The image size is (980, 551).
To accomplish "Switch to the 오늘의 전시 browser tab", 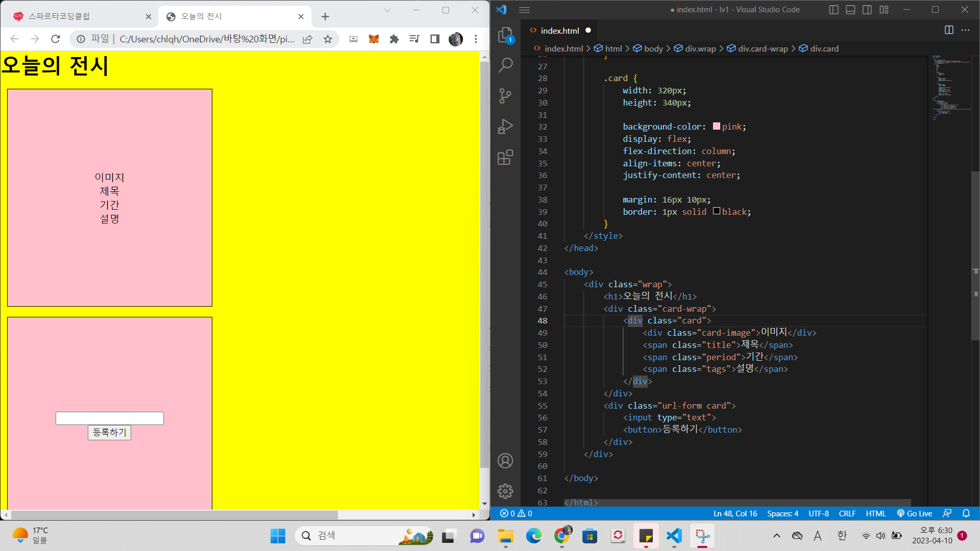I will (x=235, y=17).
